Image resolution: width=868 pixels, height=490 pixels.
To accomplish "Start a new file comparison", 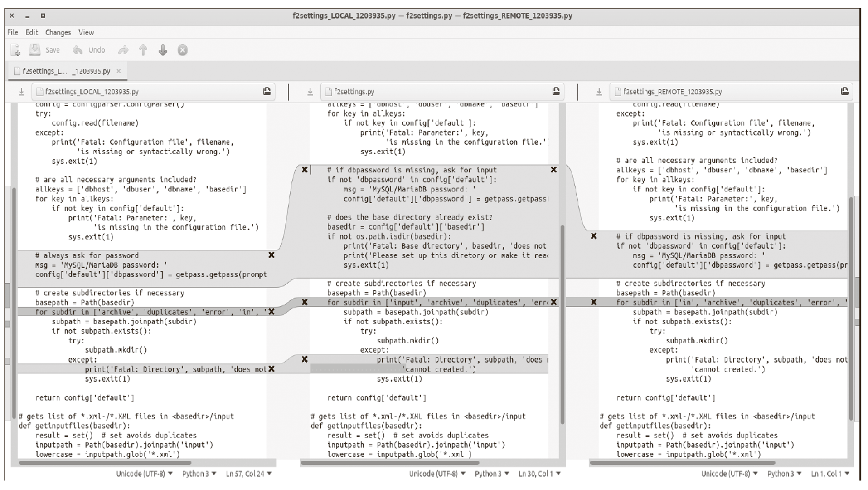I will 16,50.
